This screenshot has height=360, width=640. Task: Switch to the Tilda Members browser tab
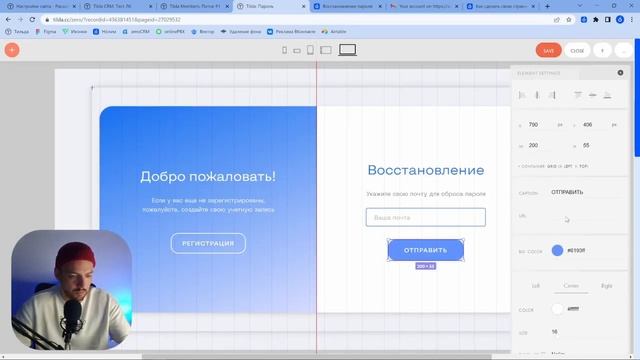[195, 6]
